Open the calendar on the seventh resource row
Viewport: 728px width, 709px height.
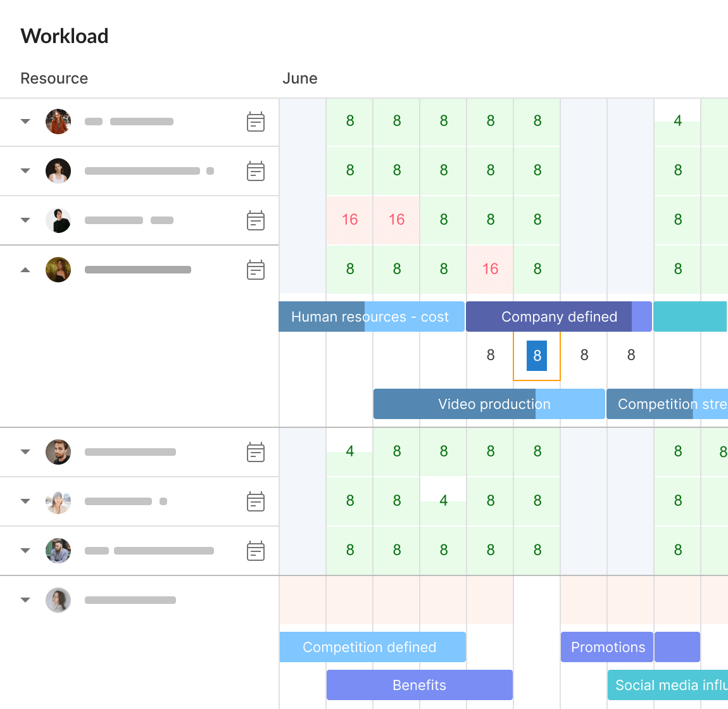(256, 551)
